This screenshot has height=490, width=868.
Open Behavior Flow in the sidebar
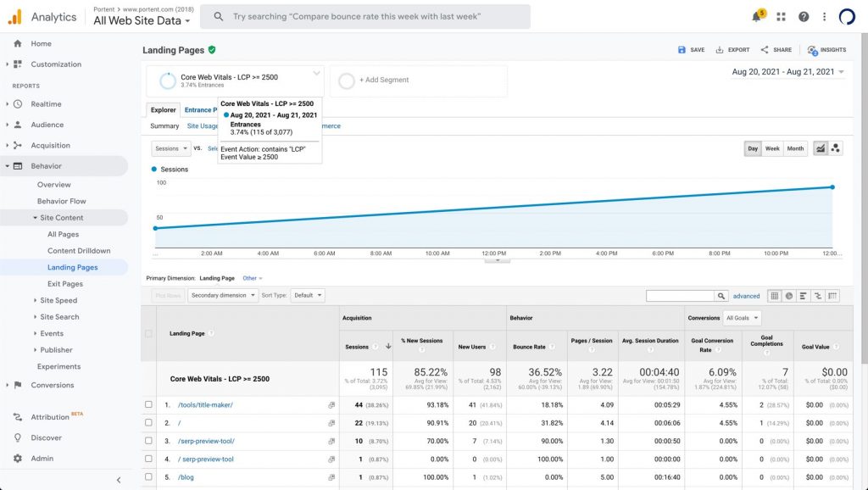(61, 201)
